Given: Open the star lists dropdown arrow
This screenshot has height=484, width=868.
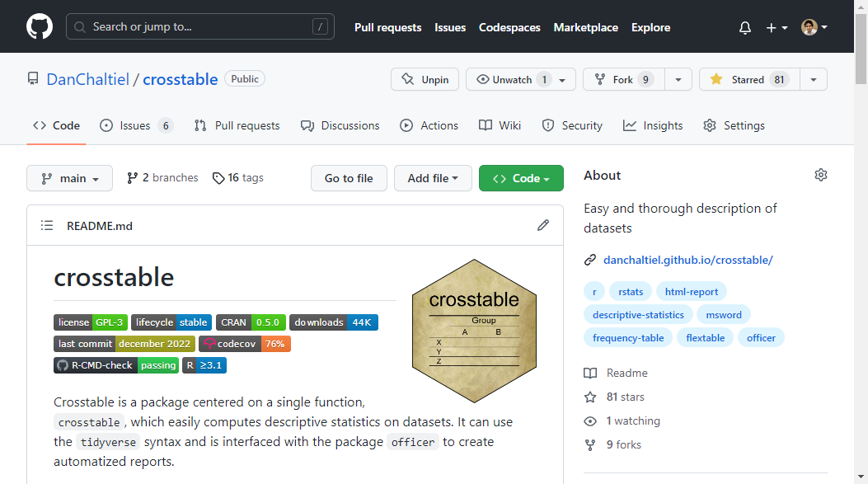Looking at the screenshot, I should tap(814, 79).
